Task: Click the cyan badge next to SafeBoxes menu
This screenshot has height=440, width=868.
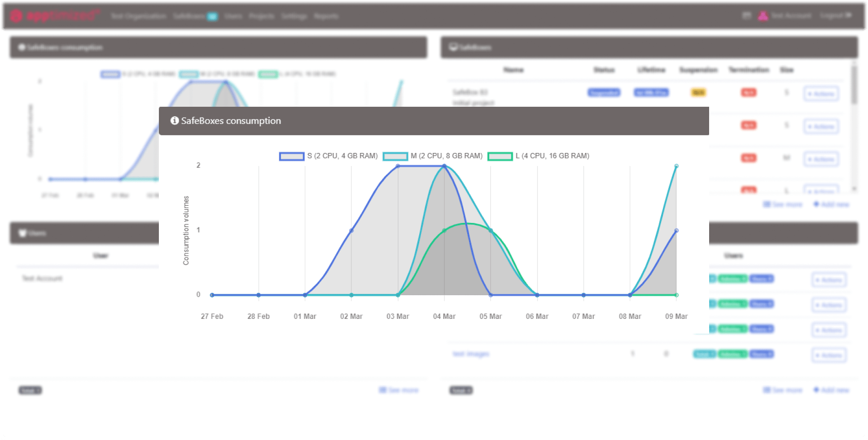Action: point(212,17)
